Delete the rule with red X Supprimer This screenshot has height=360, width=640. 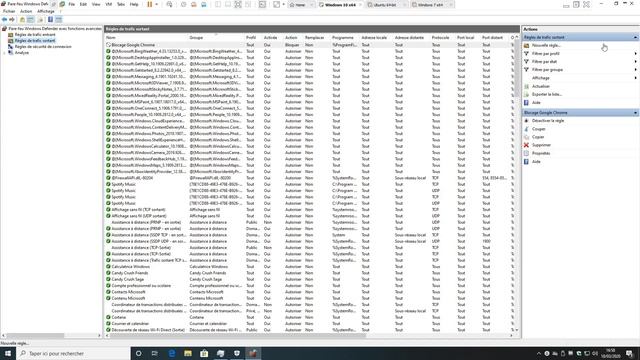click(541, 145)
